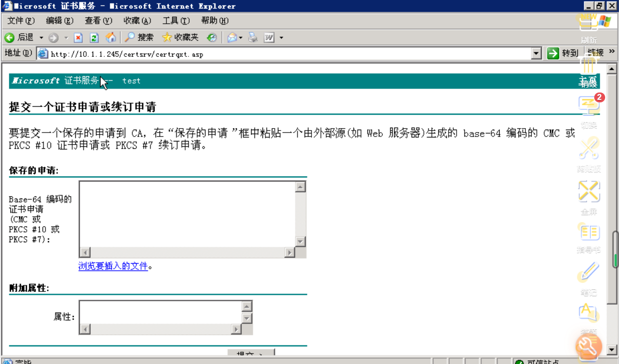Open the Favorites (收藏夹) star button
Image resolution: width=619 pixels, height=364 pixels.
(x=180, y=38)
